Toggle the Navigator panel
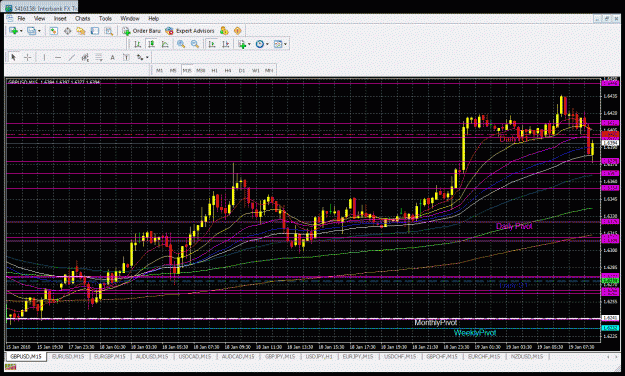Viewport: 625px width, 376px height. click(x=81, y=31)
